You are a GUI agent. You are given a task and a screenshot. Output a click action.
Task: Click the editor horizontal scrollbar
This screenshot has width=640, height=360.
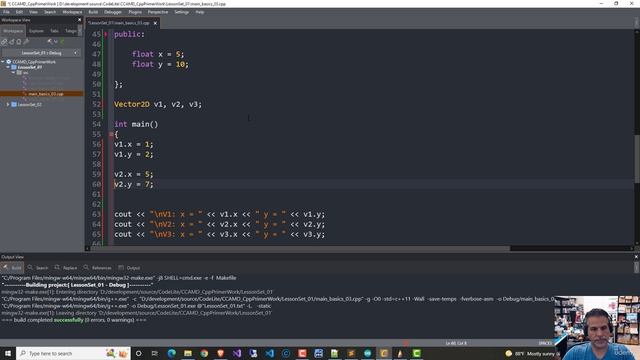(300, 248)
